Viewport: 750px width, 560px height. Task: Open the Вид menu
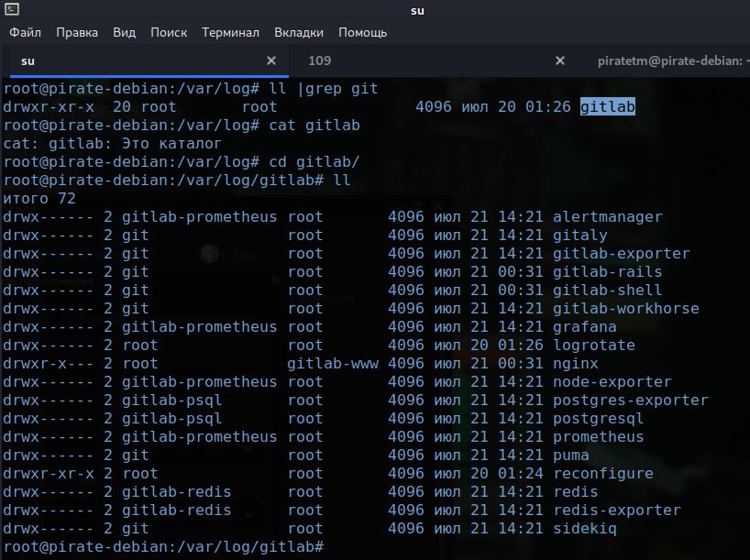(x=125, y=32)
